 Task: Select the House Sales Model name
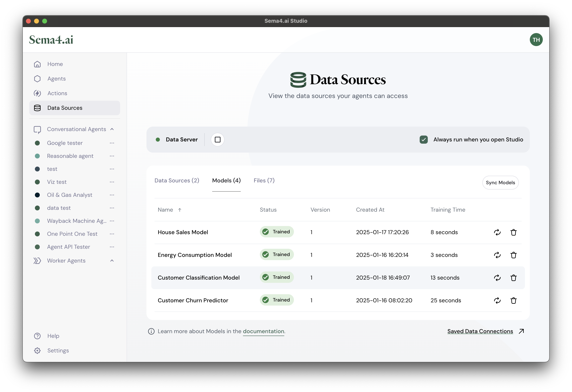click(183, 232)
